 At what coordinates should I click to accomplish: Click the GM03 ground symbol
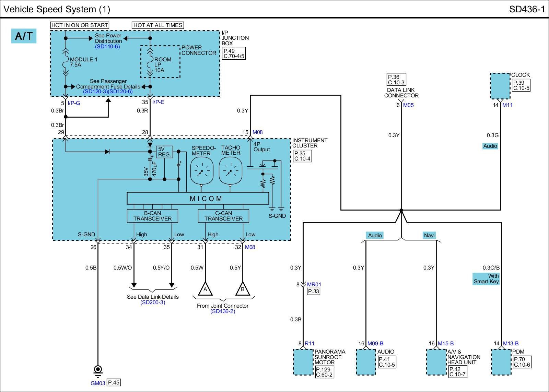98,370
